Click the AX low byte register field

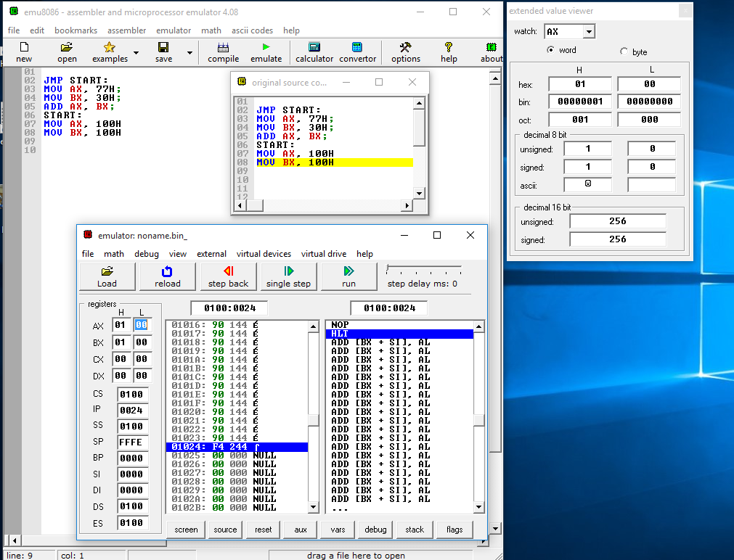142,326
